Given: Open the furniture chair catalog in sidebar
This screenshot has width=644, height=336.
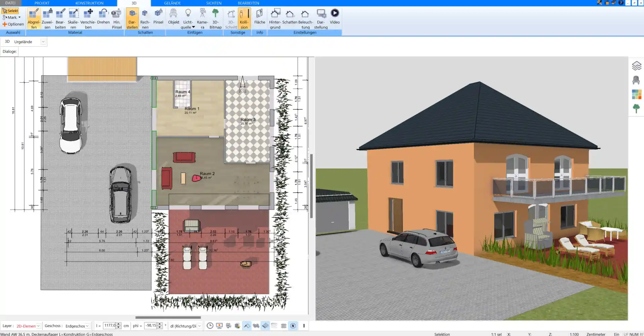Looking at the screenshot, I should pos(636,80).
